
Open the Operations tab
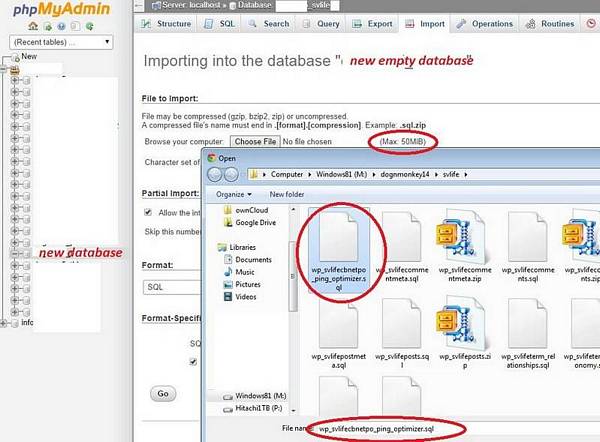tap(486, 23)
